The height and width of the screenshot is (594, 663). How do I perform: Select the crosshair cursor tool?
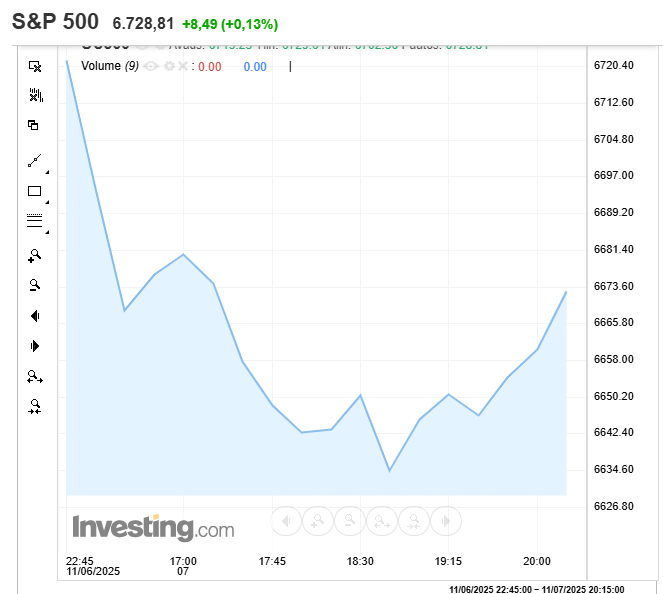(35, 66)
